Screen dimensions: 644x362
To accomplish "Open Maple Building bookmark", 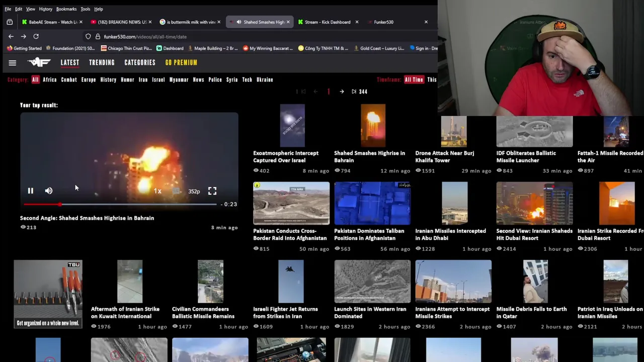I will point(212,48).
